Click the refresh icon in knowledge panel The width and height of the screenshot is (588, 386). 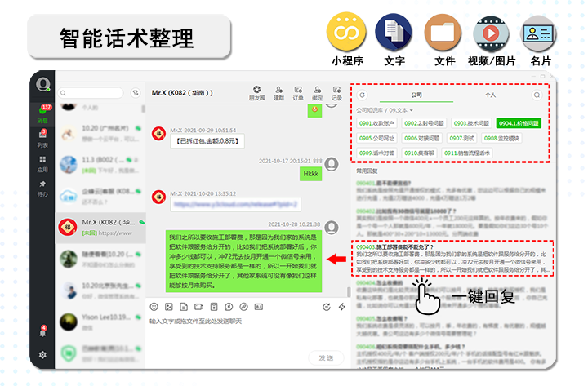[363, 95]
